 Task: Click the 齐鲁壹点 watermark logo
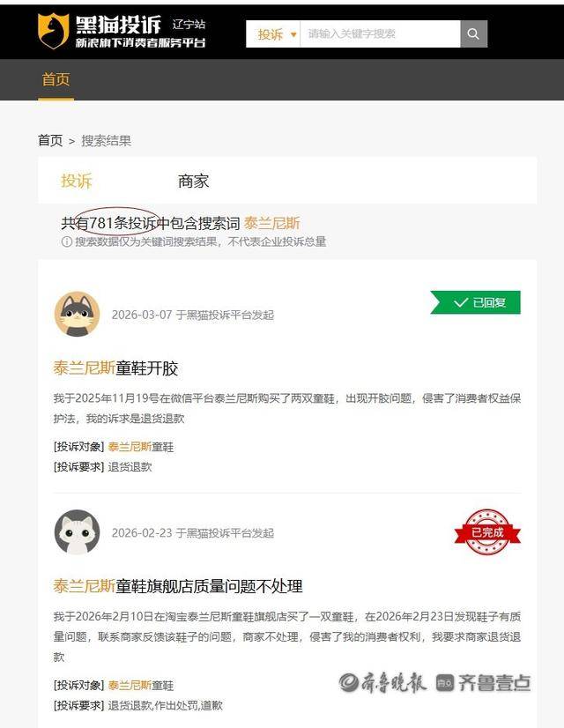pyautogui.click(x=484, y=682)
